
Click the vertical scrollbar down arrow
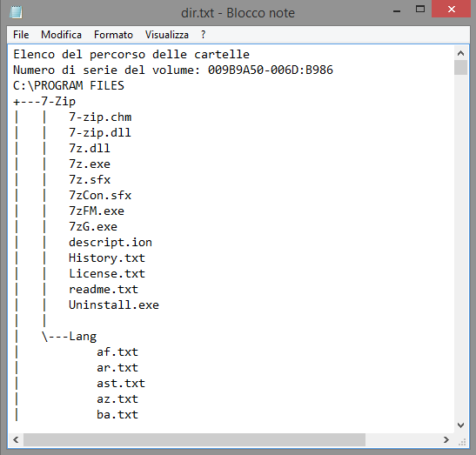(x=460, y=425)
